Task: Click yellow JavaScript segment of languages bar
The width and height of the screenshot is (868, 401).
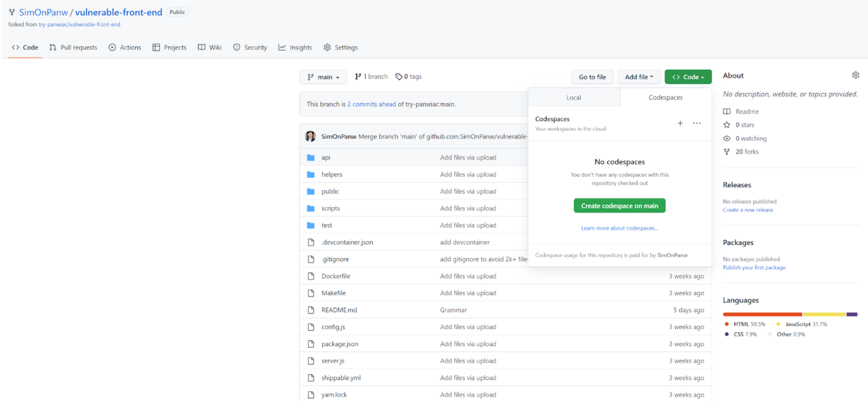Action: click(x=824, y=314)
